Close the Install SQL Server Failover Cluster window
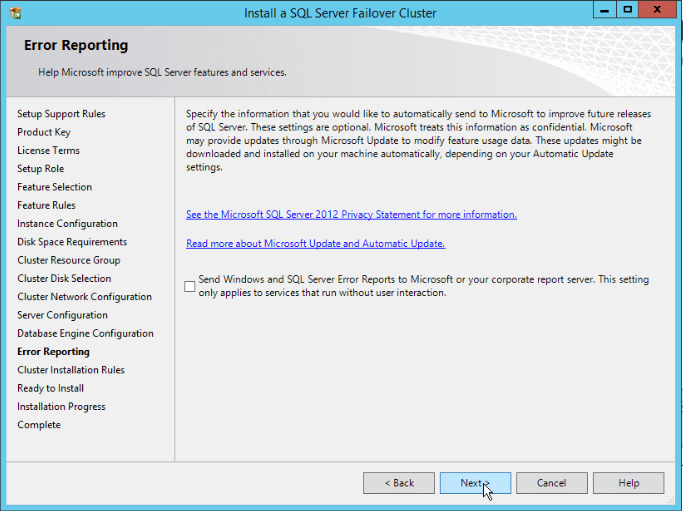Viewport: 683px width, 511px height. pos(658,10)
